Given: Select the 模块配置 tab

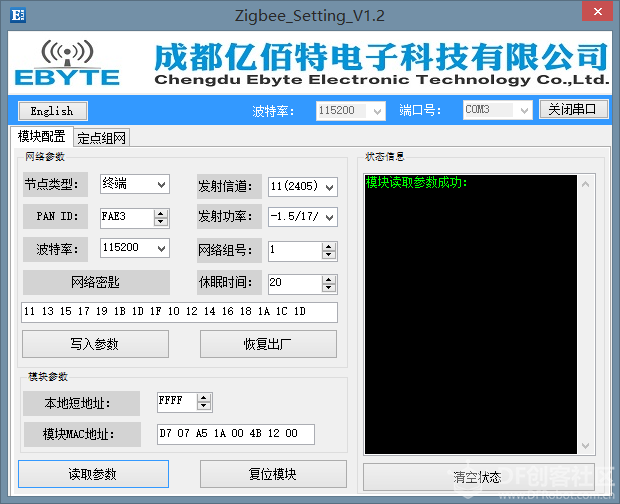Looking at the screenshot, I should point(41,136).
